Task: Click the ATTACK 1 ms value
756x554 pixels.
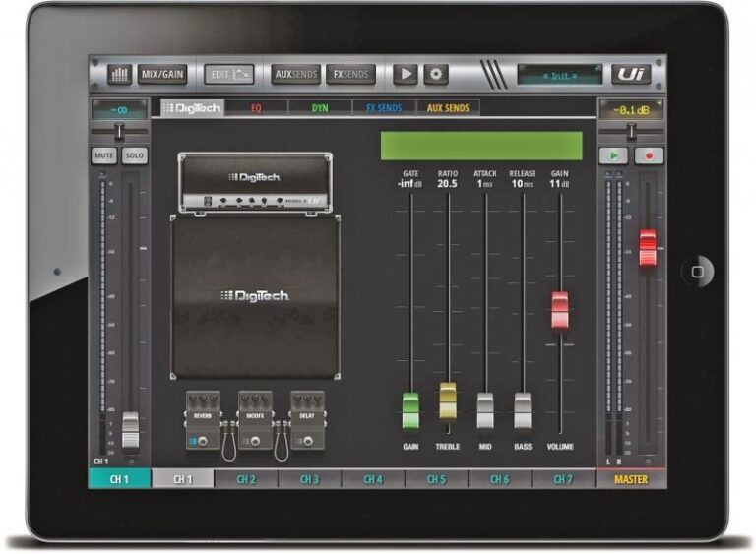Action: point(485,184)
